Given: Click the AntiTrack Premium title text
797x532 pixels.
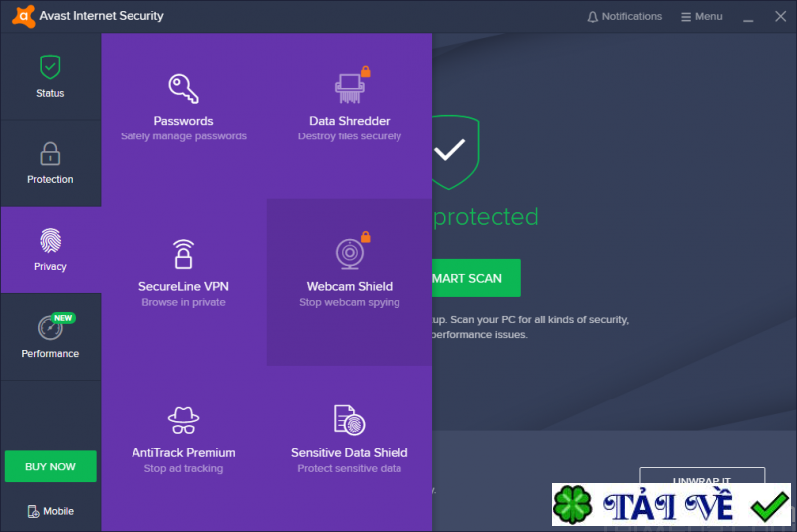Looking at the screenshot, I should pyautogui.click(x=183, y=452).
